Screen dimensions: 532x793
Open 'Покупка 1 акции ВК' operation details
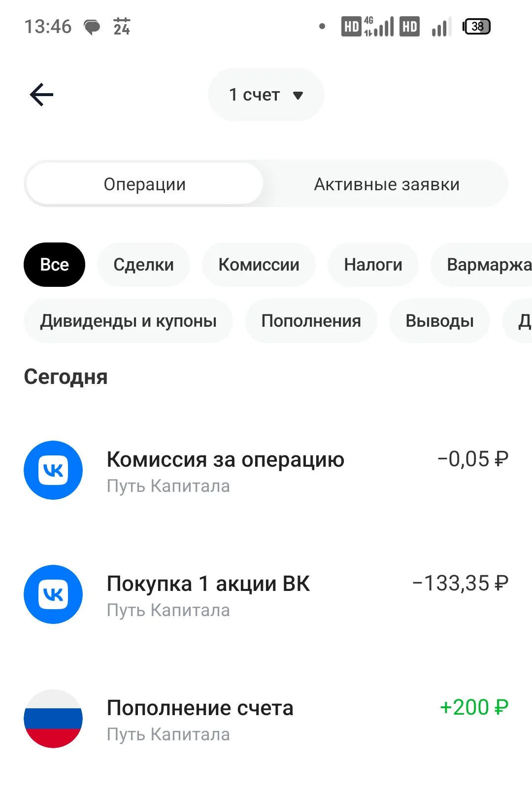tap(266, 594)
